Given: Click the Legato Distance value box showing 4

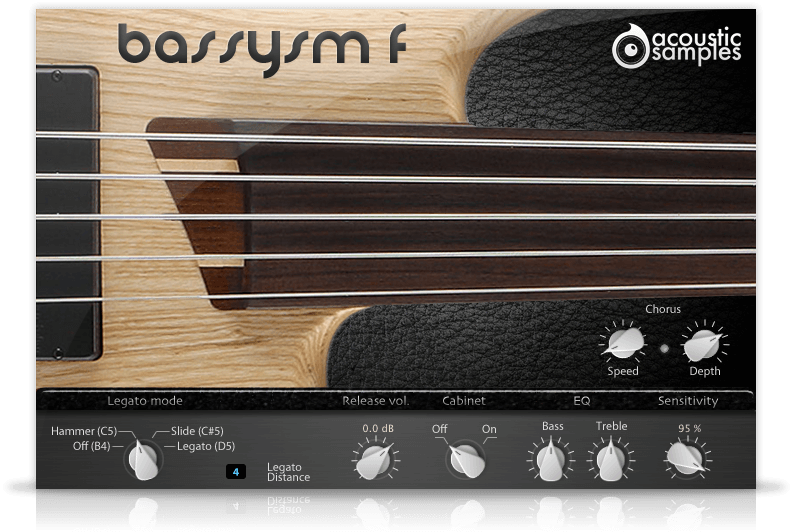Looking at the screenshot, I should click(x=236, y=472).
